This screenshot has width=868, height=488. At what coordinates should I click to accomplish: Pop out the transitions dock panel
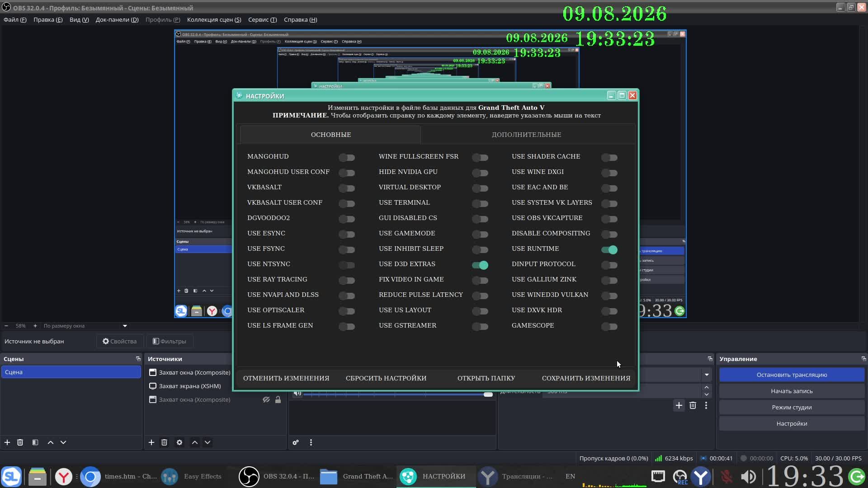pos(710,359)
